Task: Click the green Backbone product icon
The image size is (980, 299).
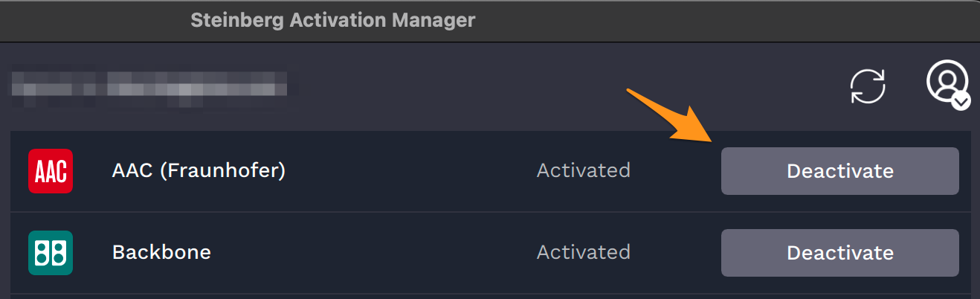Action: (51, 253)
